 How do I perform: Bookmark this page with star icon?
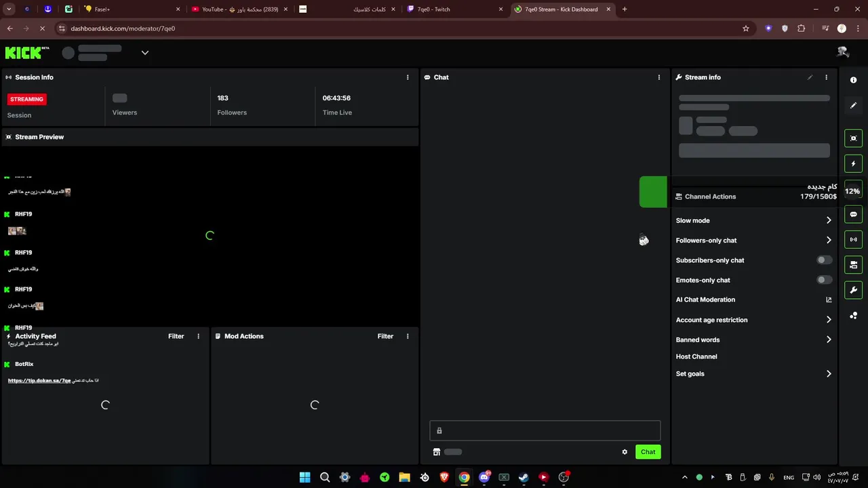coord(746,28)
